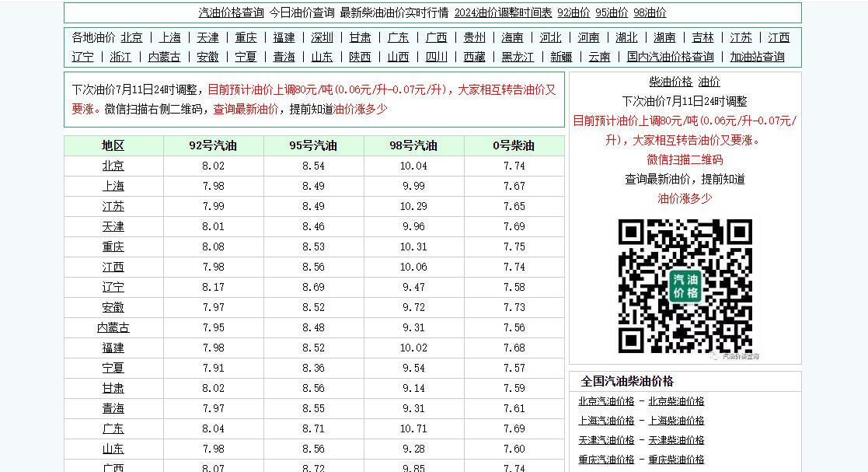Click the QR code image
Screen dimensions: 868x472
(685, 286)
